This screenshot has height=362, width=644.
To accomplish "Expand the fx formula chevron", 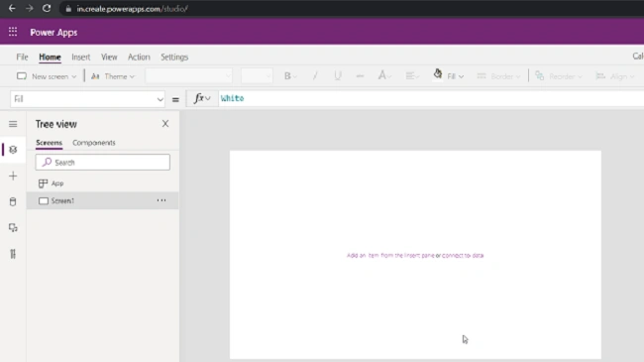I will [x=208, y=99].
